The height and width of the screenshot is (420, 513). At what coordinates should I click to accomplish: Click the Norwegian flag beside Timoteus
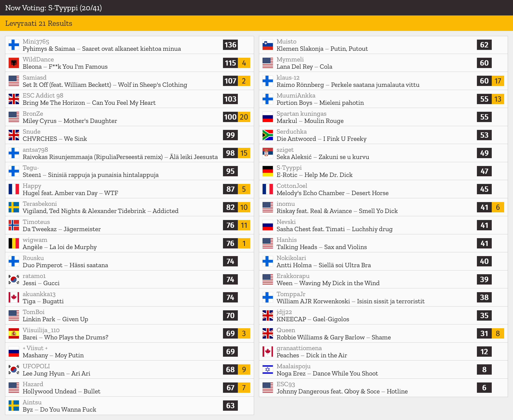coord(14,226)
